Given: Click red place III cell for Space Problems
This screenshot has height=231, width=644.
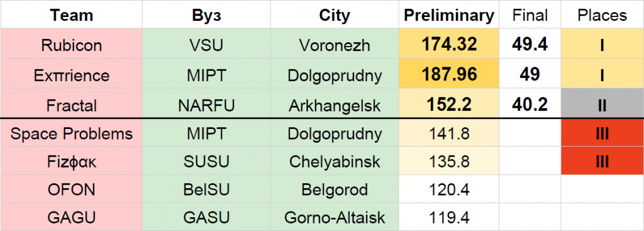Looking at the screenshot, I should (x=602, y=133).
